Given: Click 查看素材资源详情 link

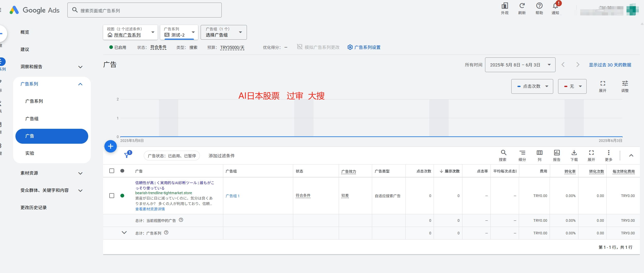Looking at the screenshot, I should coord(150,209).
